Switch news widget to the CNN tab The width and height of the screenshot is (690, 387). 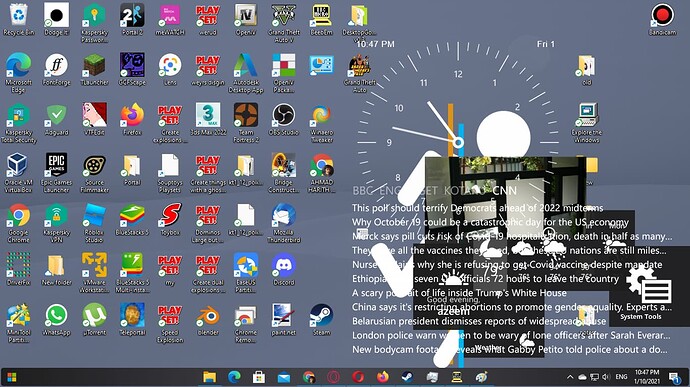click(504, 191)
